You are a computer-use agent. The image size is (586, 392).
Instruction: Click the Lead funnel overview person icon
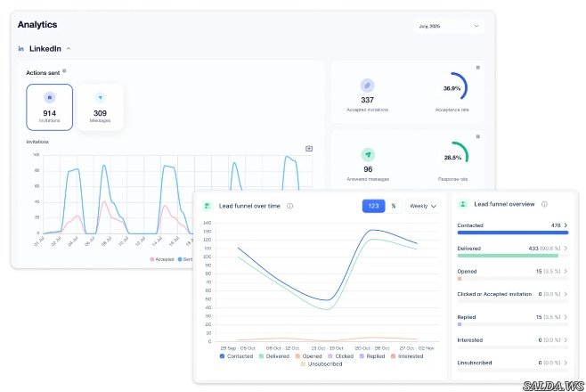point(463,204)
